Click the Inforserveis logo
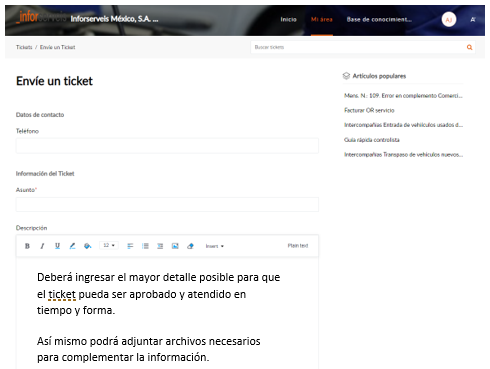 pyautogui.click(x=42, y=17)
